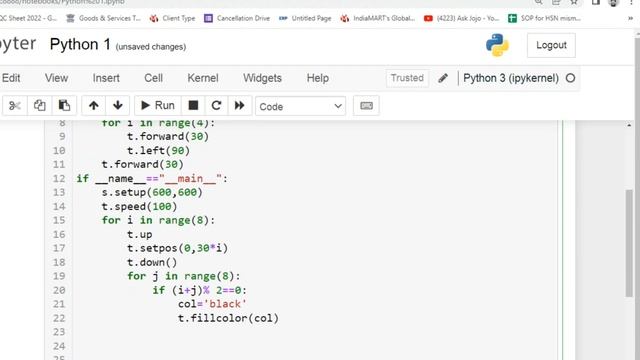Copy selected cells icon in toolbar
This screenshot has height=360, width=640.
pyautogui.click(x=40, y=106)
